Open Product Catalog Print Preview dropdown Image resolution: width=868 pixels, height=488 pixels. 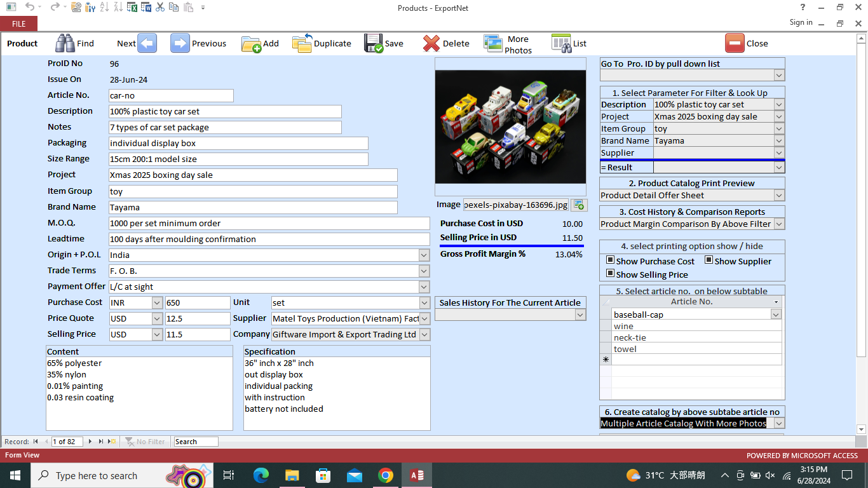point(779,195)
